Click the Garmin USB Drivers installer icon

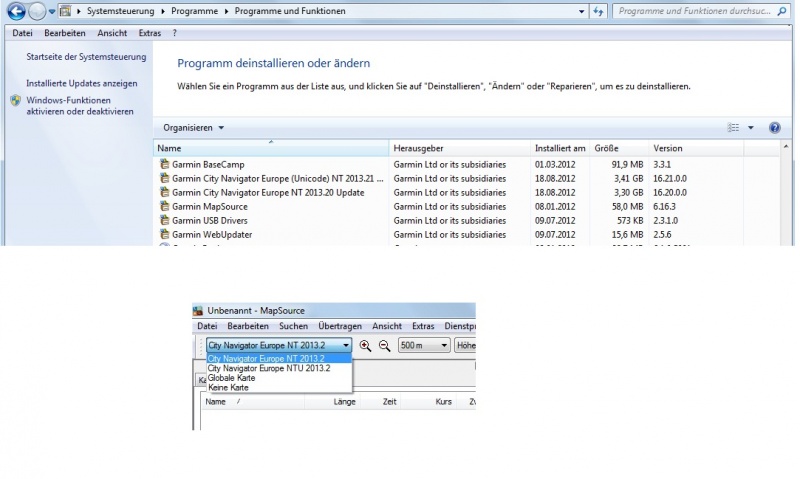click(164, 220)
